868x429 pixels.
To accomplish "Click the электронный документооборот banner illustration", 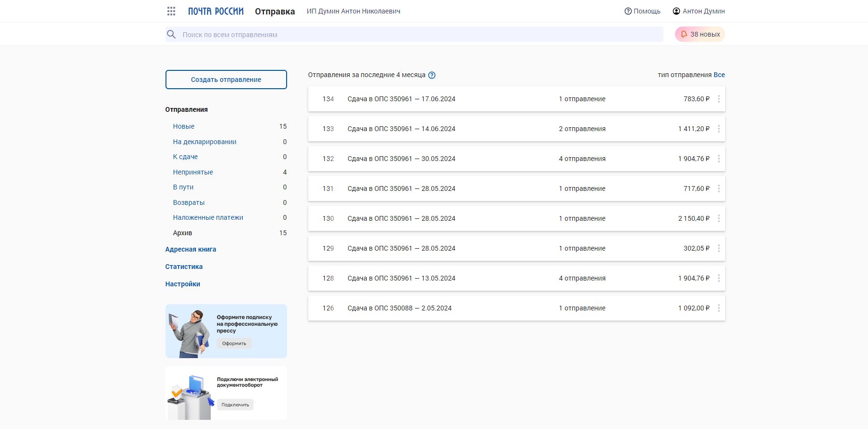I will point(190,397).
